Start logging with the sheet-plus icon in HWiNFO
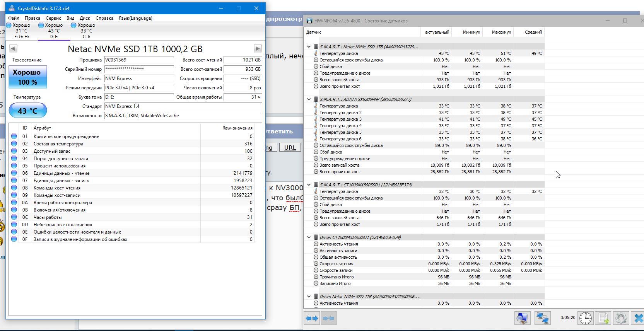This screenshot has height=331, width=644. tap(603, 318)
